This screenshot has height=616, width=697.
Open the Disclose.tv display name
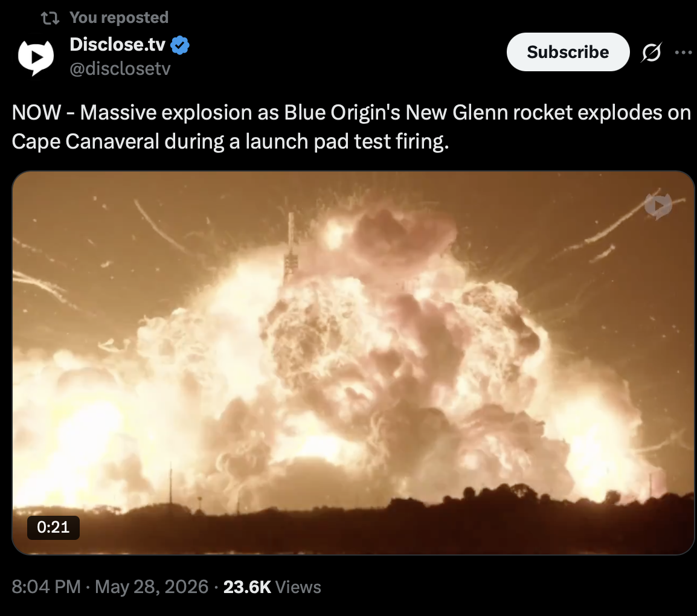point(117,44)
